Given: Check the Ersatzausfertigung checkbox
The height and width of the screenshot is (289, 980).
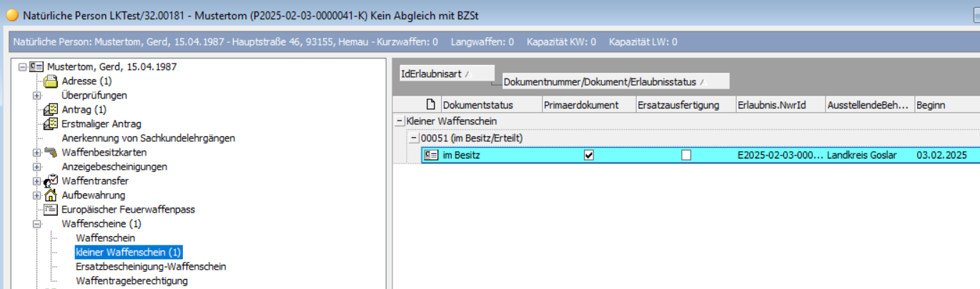Looking at the screenshot, I should 686,156.
